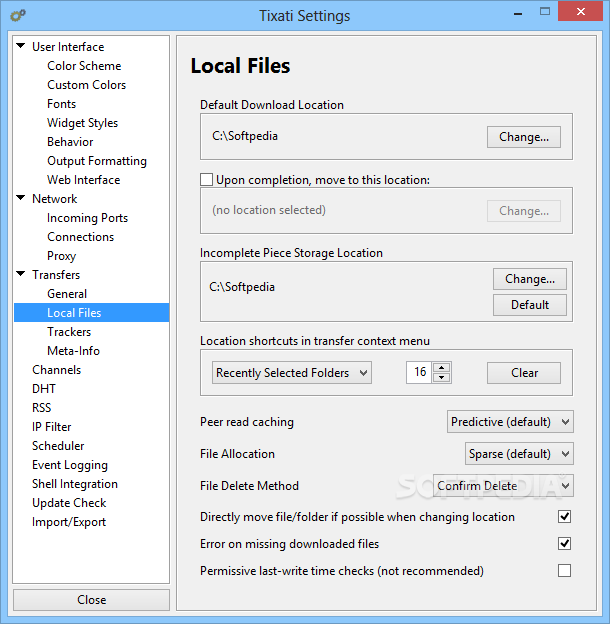The height and width of the screenshot is (624, 610).
Task: Click the Close button below the tree
Action: (92, 600)
